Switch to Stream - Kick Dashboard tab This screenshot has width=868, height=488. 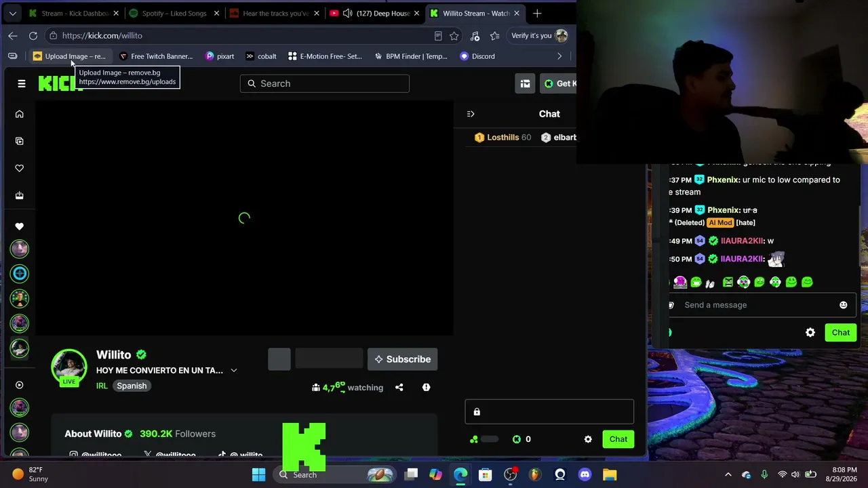click(74, 13)
